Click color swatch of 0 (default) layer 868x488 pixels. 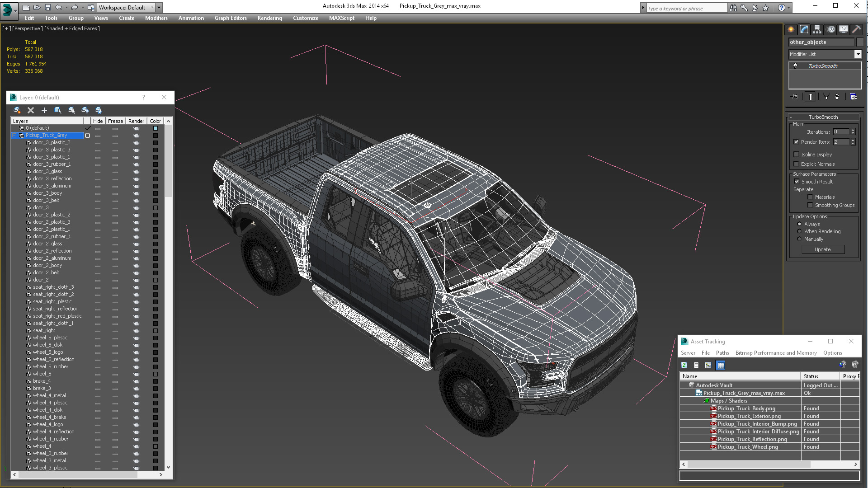pos(156,128)
